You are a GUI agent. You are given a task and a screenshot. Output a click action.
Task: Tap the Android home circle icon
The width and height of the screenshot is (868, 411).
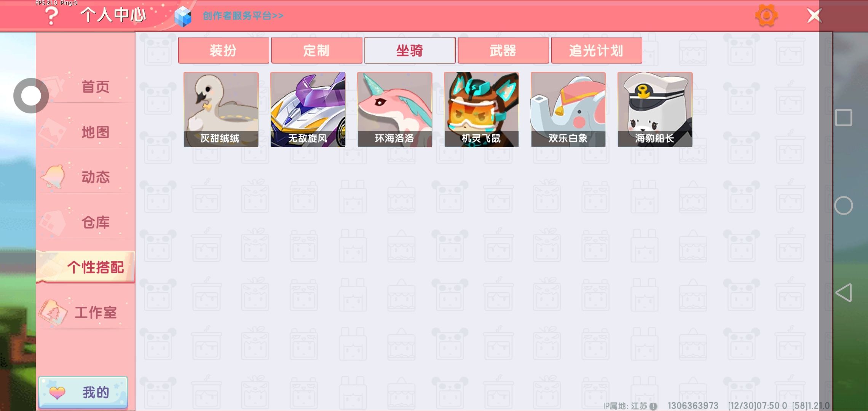843,205
